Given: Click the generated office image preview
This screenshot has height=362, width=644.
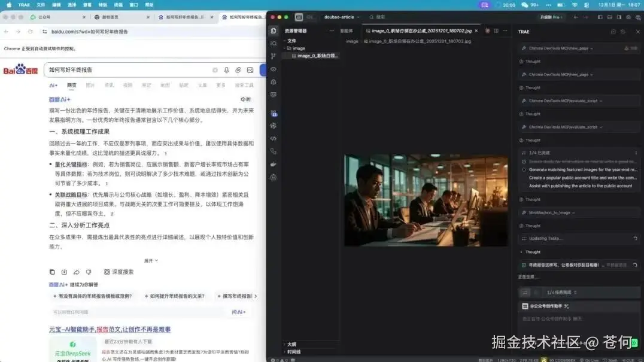Looking at the screenshot, I should click(x=426, y=200).
